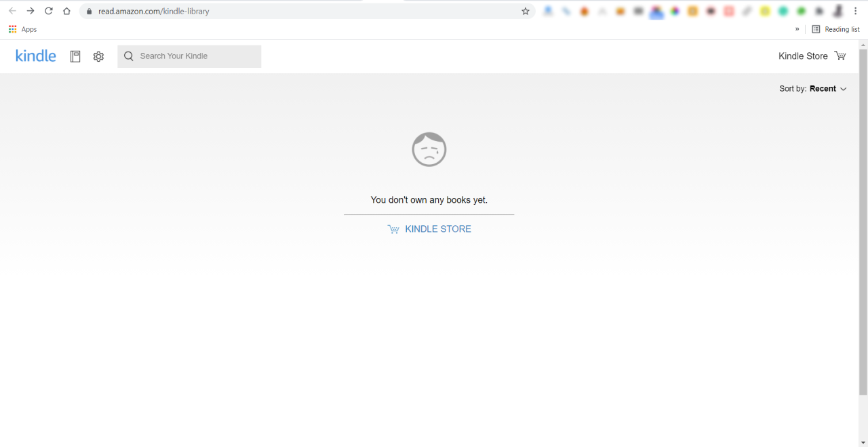This screenshot has width=868, height=447.
Task: Click the read.amazon.com address bar
Action: click(307, 12)
